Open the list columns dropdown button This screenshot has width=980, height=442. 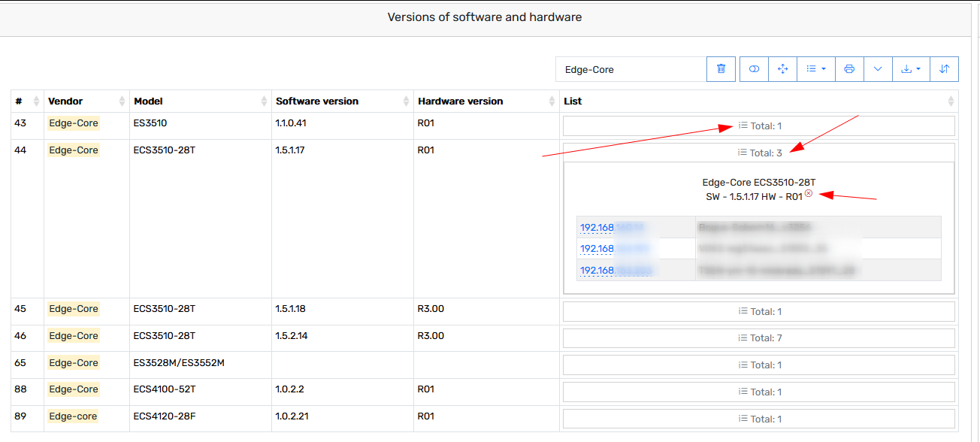coord(815,69)
